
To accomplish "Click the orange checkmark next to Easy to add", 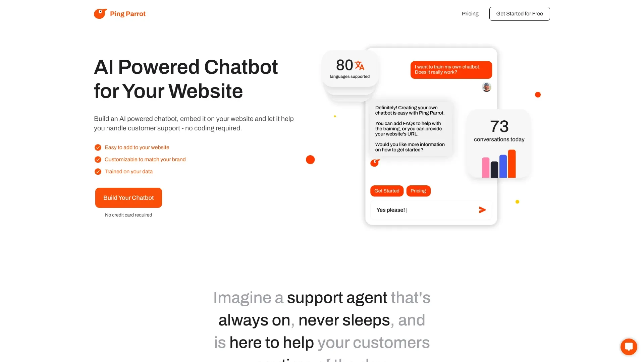I will 98,147.
